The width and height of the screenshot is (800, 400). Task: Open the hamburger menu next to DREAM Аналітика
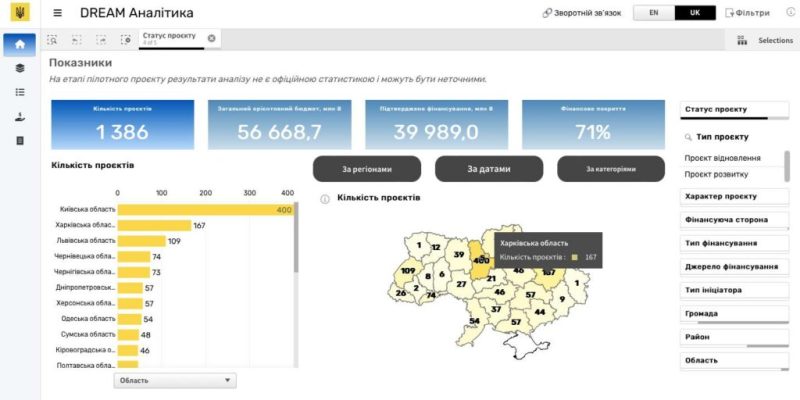click(x=57, y=13)
